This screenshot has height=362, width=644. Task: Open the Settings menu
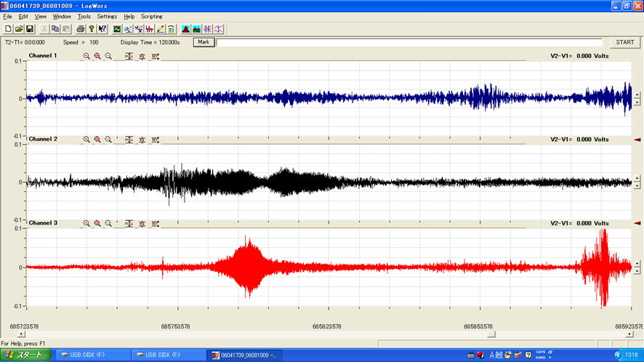coord(107,16)
